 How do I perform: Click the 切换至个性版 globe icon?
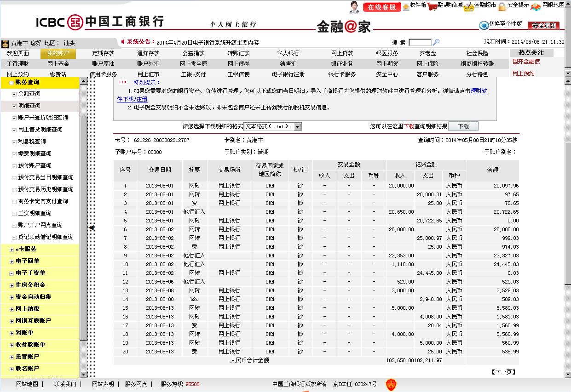(x=484, y=25)
